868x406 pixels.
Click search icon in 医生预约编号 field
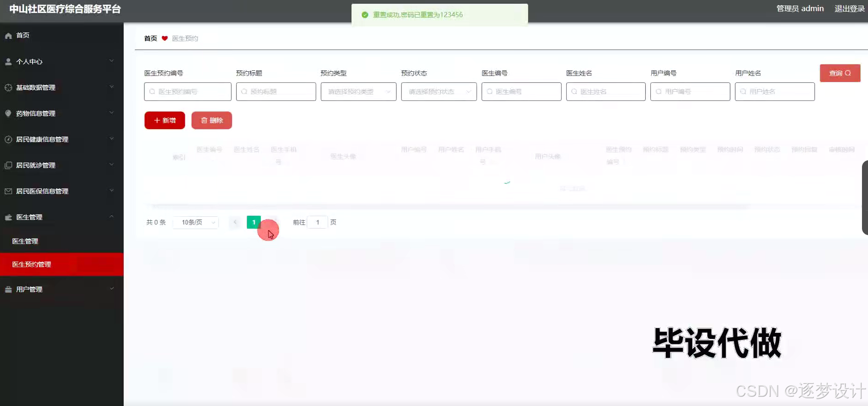pyautogui.click(x=152, y=92)
